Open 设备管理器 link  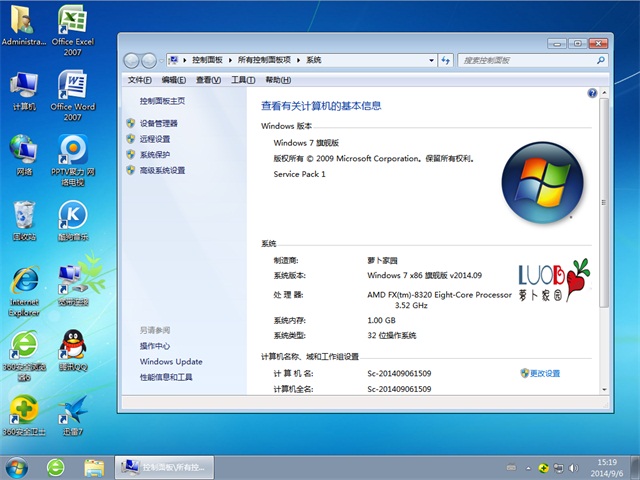[x=158, y=123]
